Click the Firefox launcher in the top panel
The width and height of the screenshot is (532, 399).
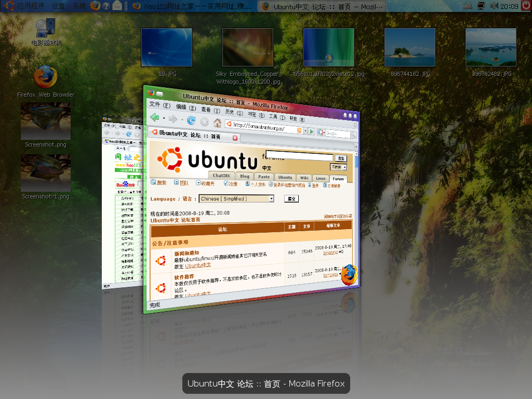tap(95, 6)
